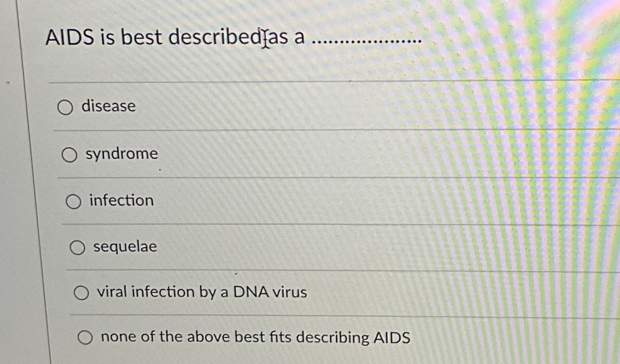Screen dimensions: 620x364
Task: Select the 'infection' radio button
Action: (74, 201)
